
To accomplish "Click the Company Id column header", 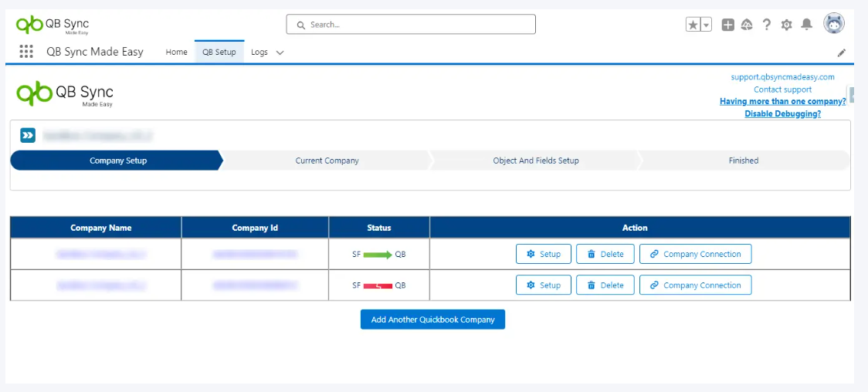I will (x=255, y=228).
